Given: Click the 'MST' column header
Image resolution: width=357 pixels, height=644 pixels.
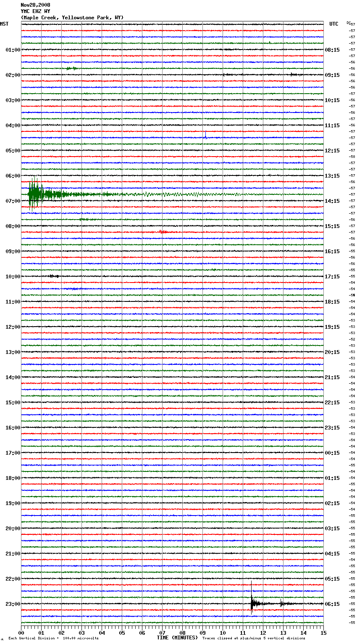Looking at the screenshot, I should (4, 24).
